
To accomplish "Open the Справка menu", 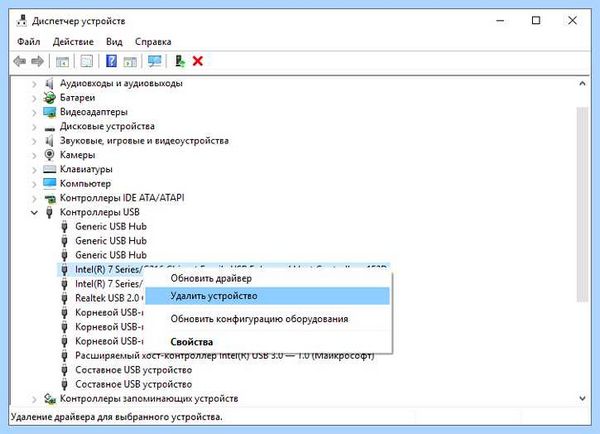I will (x=153, y=42).
